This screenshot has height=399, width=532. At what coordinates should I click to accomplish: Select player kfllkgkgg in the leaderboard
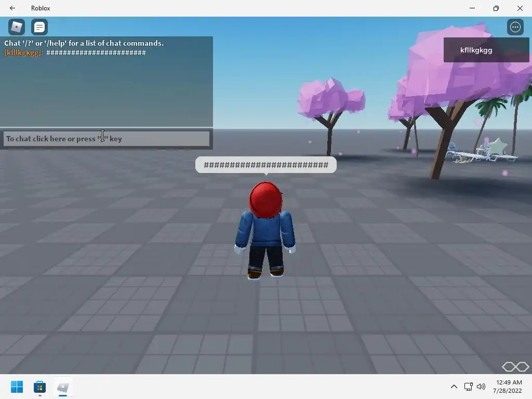coord(486,50)
